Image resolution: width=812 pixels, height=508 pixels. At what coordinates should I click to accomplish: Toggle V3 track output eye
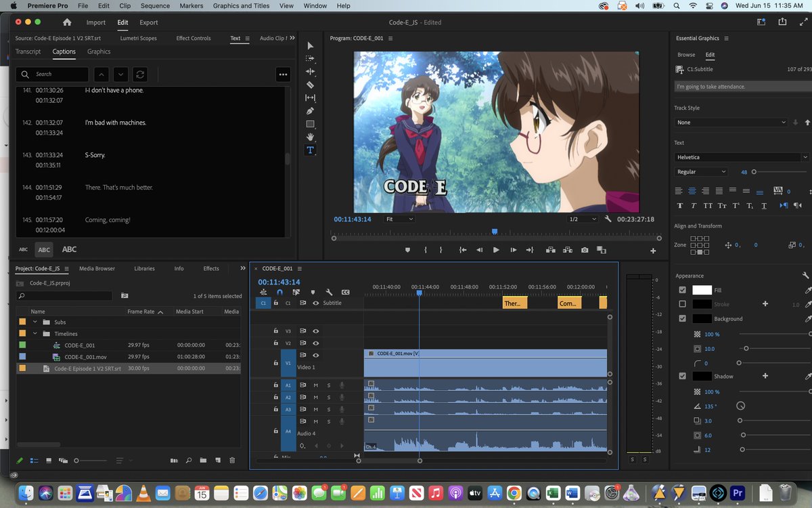coord(315,331)
